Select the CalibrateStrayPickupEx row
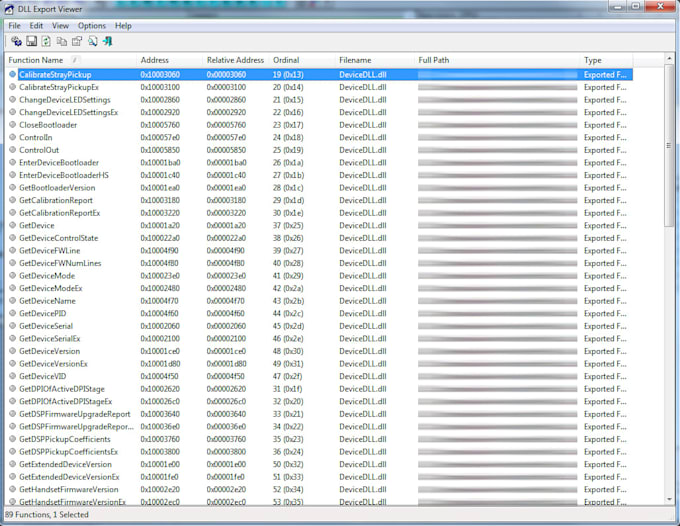This screenshot has height=526, width=680. coord(319,87)
